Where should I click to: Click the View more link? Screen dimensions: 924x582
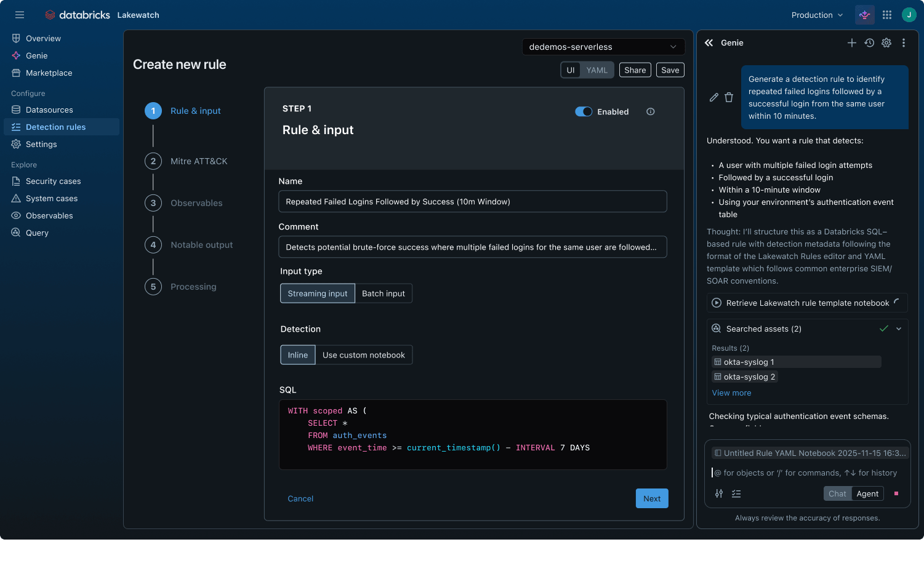(x=731, y=393)
